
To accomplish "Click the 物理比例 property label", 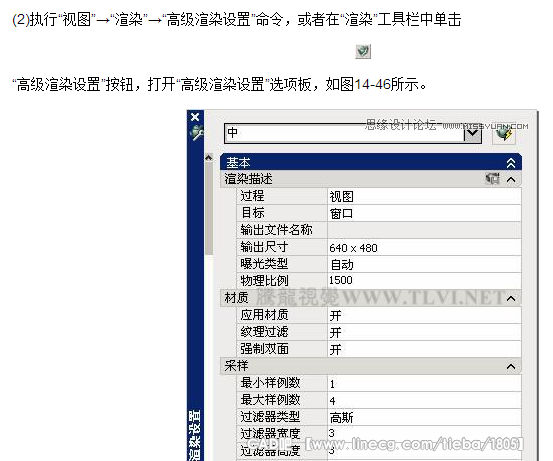I will click(x=264, y=280).
